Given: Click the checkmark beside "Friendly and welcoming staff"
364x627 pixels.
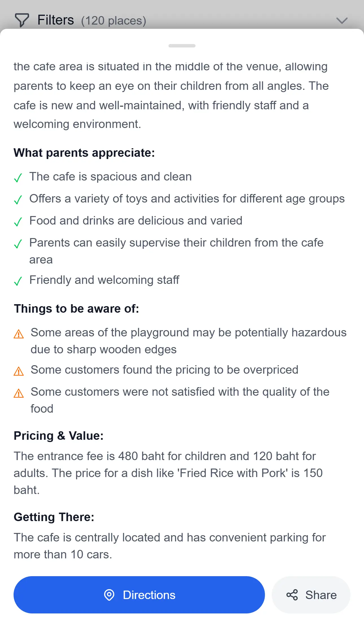Looking at the screenshot, I should pyautogui.click(x=18, y=281).
